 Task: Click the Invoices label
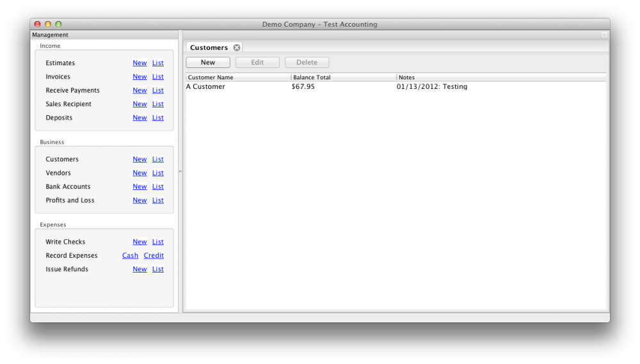point(58,77)
